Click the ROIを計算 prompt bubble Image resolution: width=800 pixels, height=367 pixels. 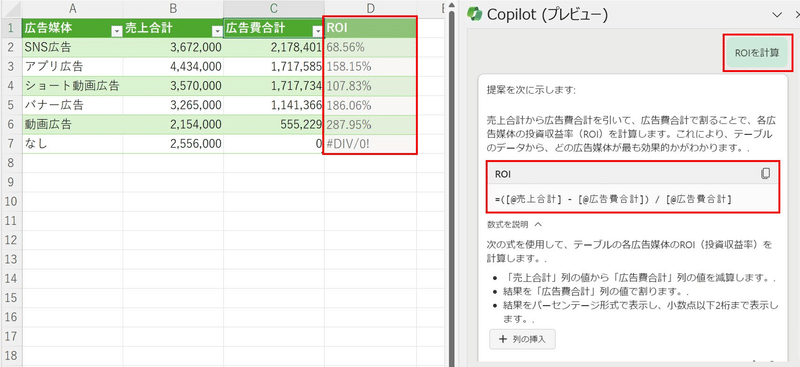tap(757, 53)
